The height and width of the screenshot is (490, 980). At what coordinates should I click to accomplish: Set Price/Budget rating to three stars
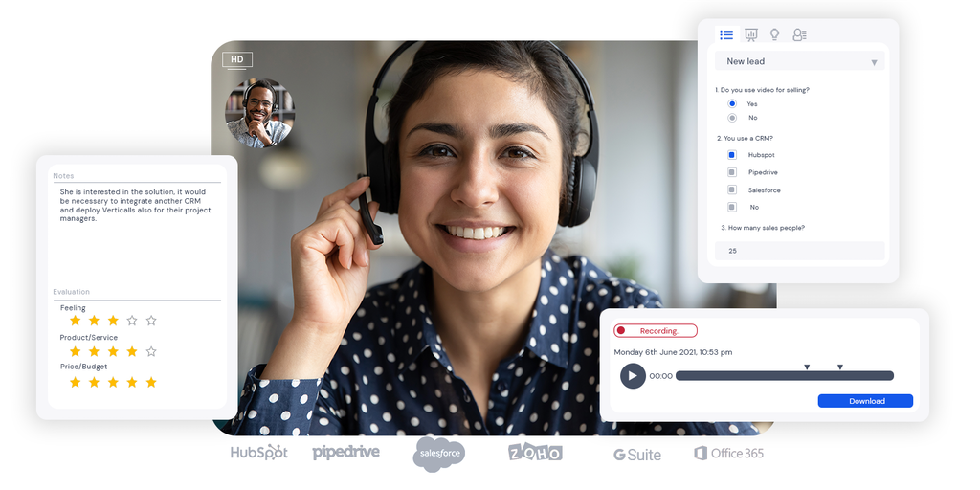113,382
